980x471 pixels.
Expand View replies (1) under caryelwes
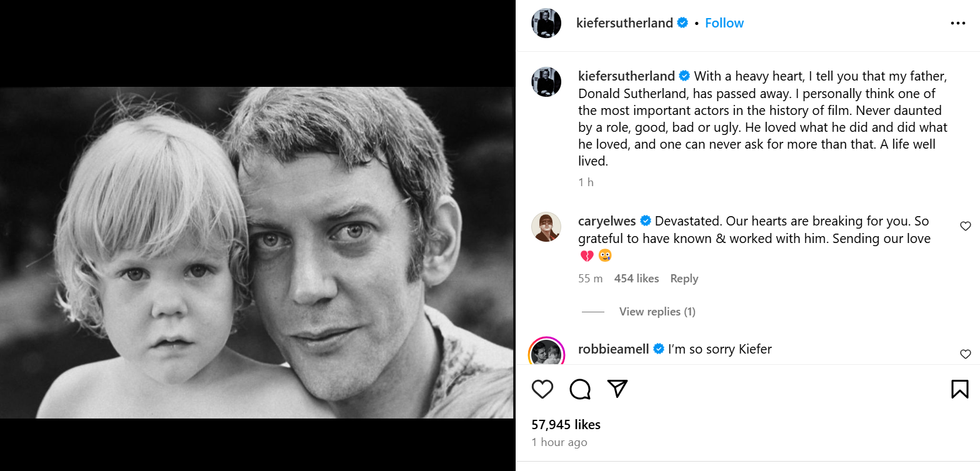[657, 312]
